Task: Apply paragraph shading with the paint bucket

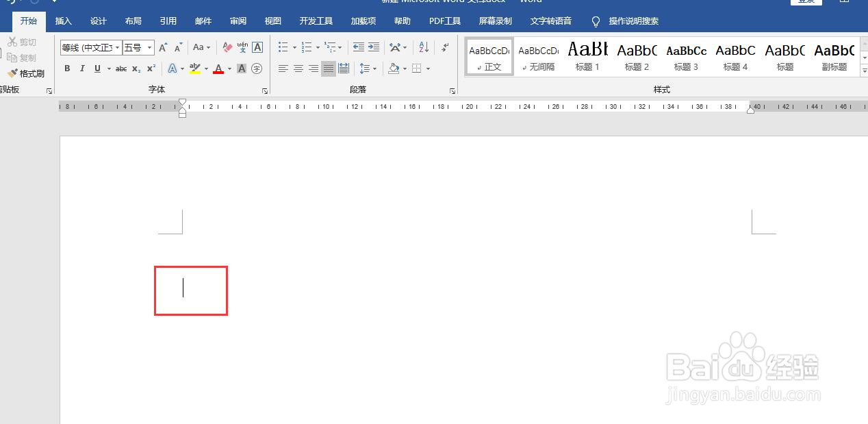Action: pyautogui.click(x=394, y=68)
